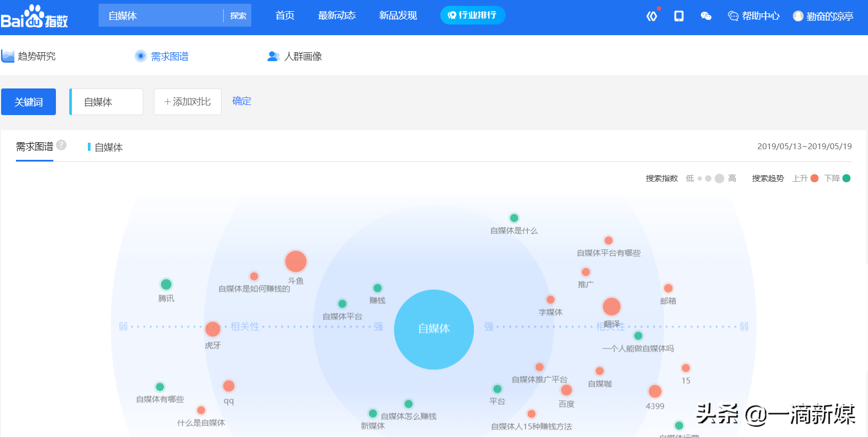Viewport: 868px width, 438px height.
Task: Click the mobile device icon in header
Action: click(679, 16)
